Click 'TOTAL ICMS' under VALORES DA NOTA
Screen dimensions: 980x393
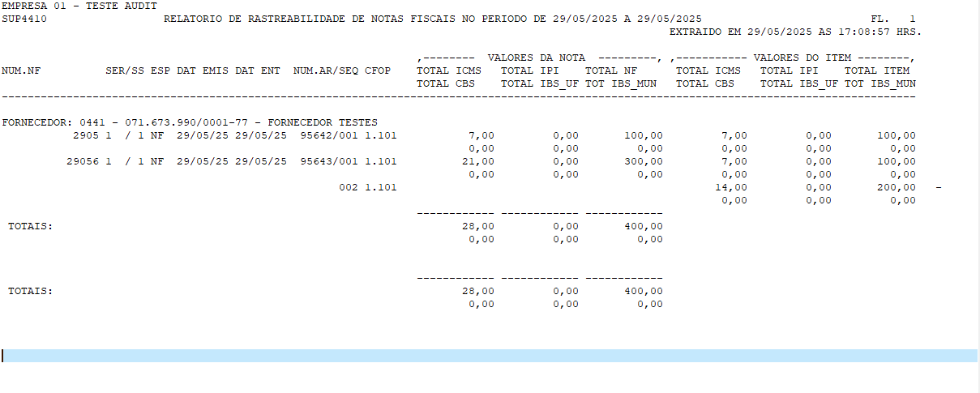coord(449,71)
